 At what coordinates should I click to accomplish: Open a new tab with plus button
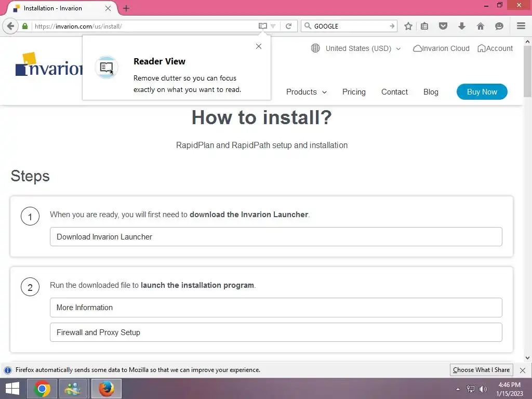point(126,8)
